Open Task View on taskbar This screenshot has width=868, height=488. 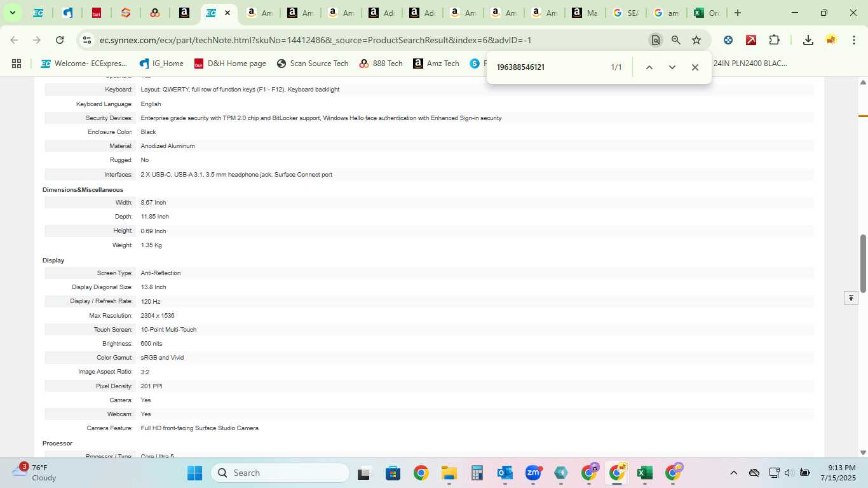(x=363, y=473)
